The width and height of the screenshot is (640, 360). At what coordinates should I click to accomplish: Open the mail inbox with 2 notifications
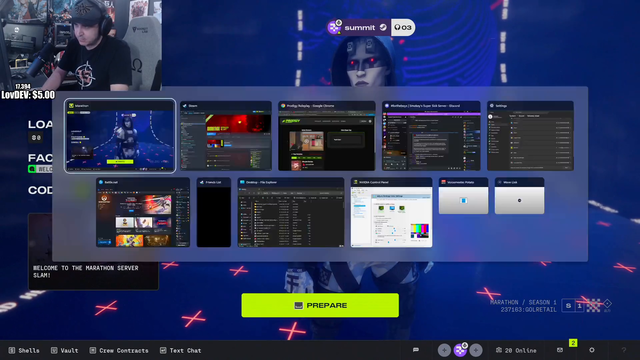(x=560, y=350)
